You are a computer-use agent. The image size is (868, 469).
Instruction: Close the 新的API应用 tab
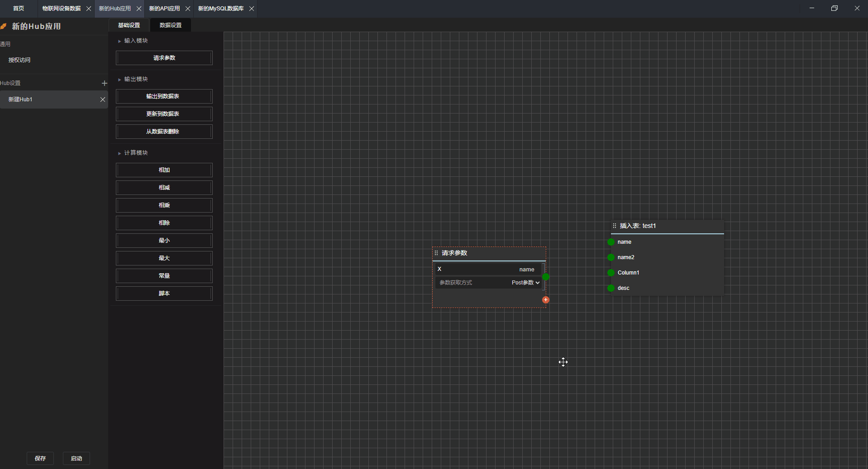tap(188, 9)
